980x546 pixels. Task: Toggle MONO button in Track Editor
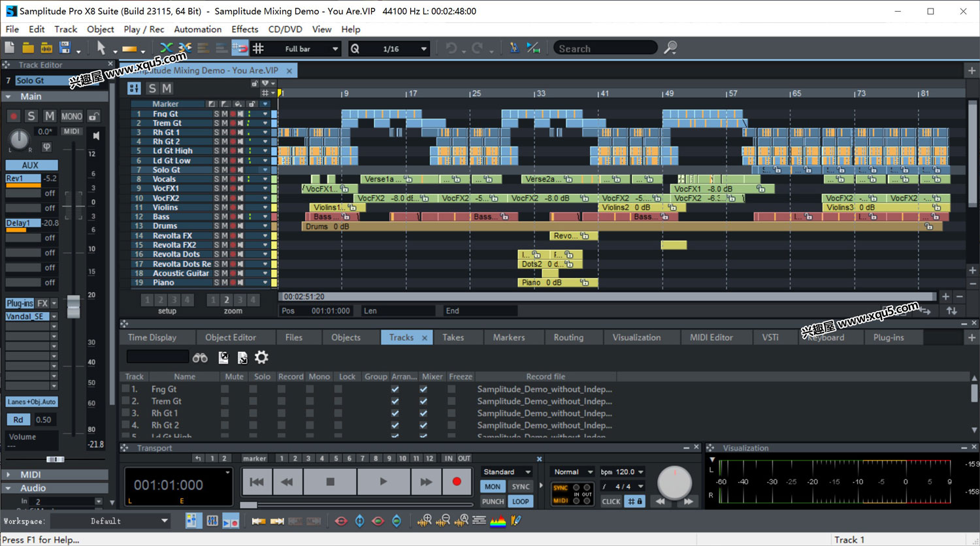72,116
